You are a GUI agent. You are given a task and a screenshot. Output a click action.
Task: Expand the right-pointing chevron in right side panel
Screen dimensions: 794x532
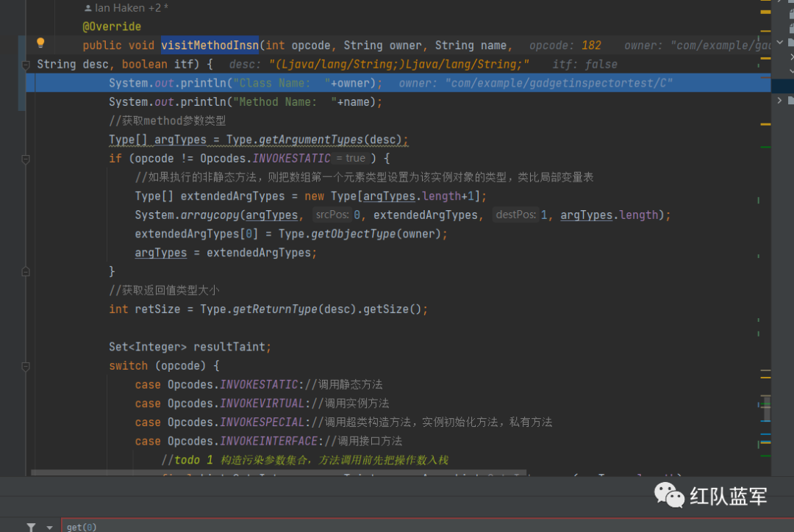click(x=780, y=101)
